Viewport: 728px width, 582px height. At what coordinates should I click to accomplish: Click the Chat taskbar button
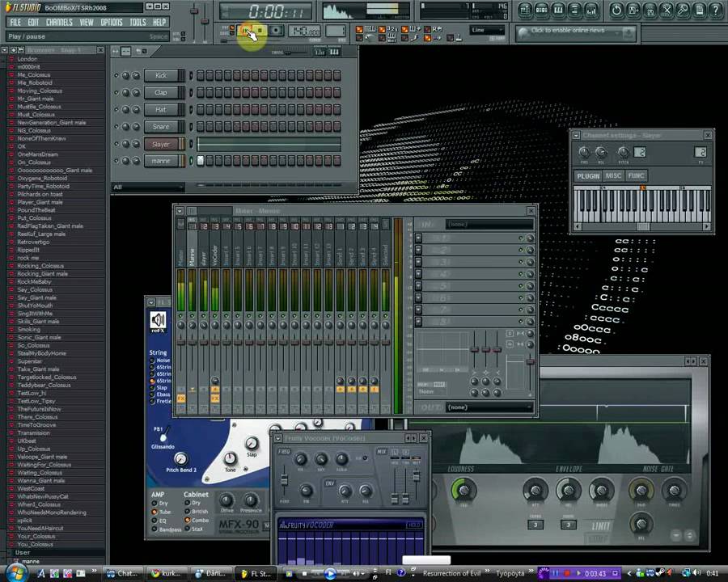pos(123,574)
